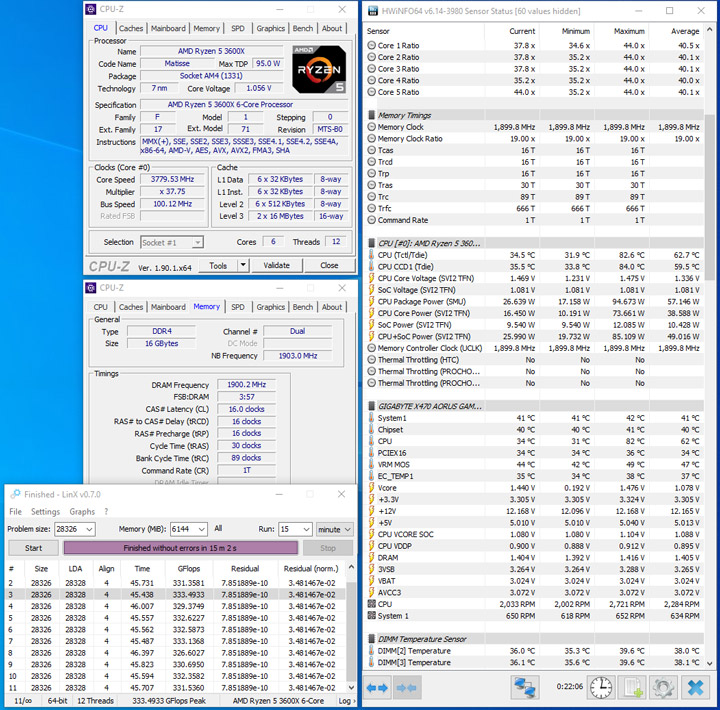Open HWiNFO sensor settings gear icon
Viewport: 720px width, 710px height.
tap(663, 688)
